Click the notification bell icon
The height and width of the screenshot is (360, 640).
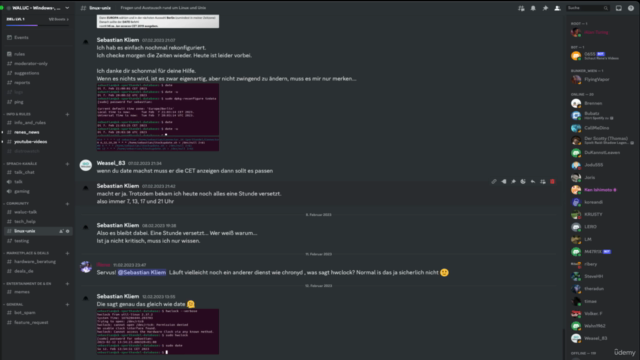pyautogui.click(x=533, y=8)
